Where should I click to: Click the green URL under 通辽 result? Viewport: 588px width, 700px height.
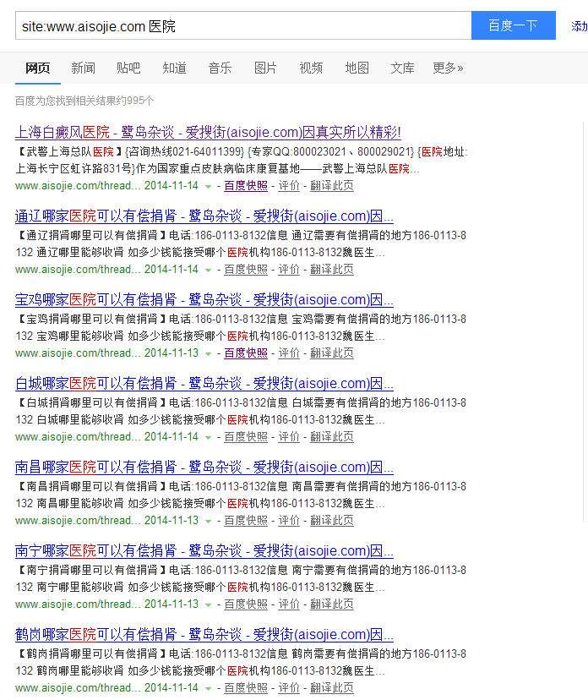(x=78, y=270)
